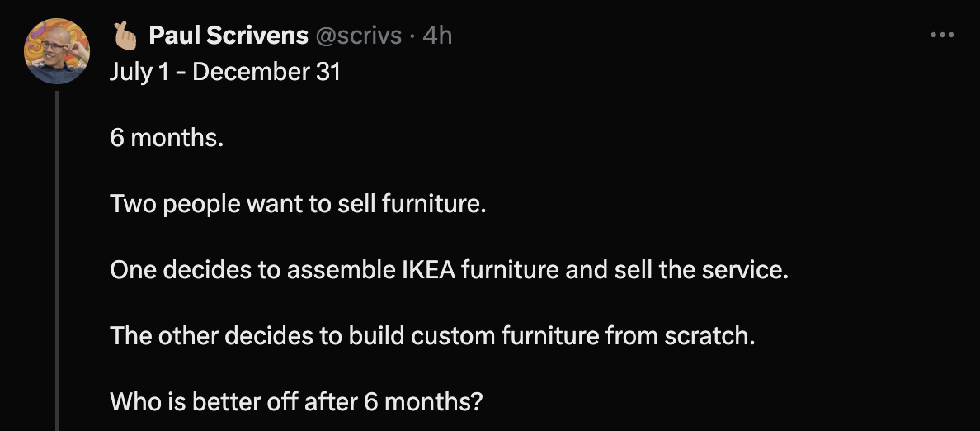This screenshot has height=431, width=980.
Task: Click the '6 months.' text line
Action: pyautogui.click(x=167, y=138)
